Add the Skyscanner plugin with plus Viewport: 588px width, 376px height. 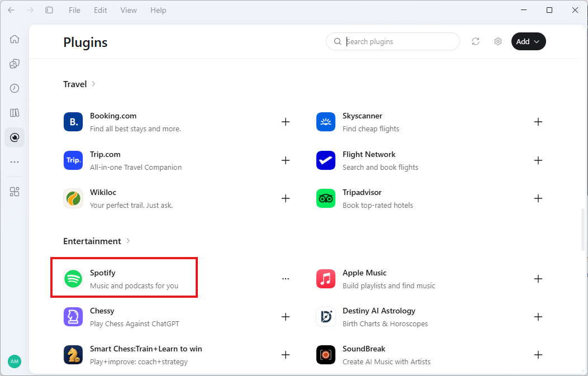(x=538, y=122)
